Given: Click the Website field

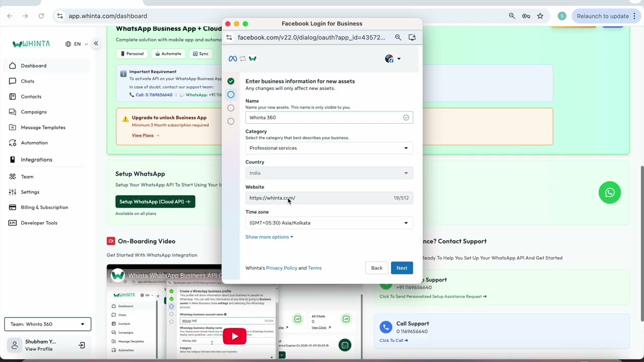Looking at the screenshot, I should tap(329, 198).
